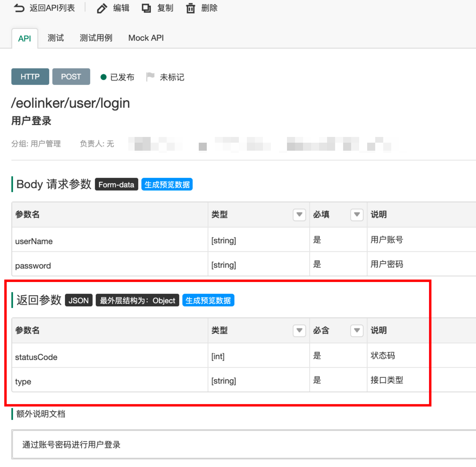Click the [string] type cell of userName
The image size is (476, 467).
point(259,240)
